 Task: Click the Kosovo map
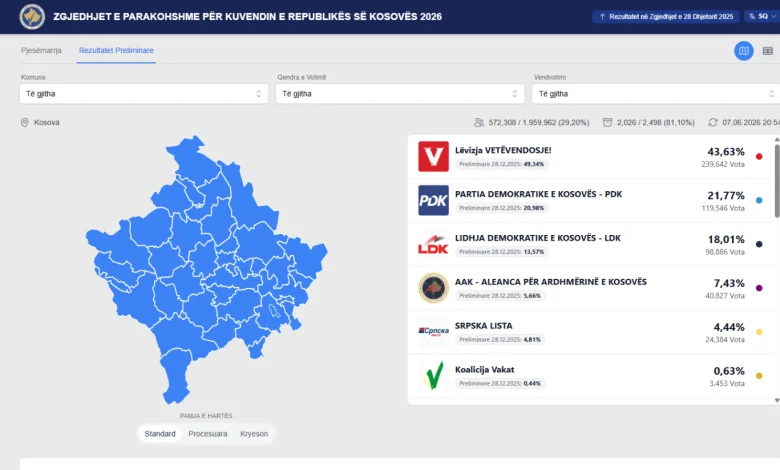tap(206, 269)
